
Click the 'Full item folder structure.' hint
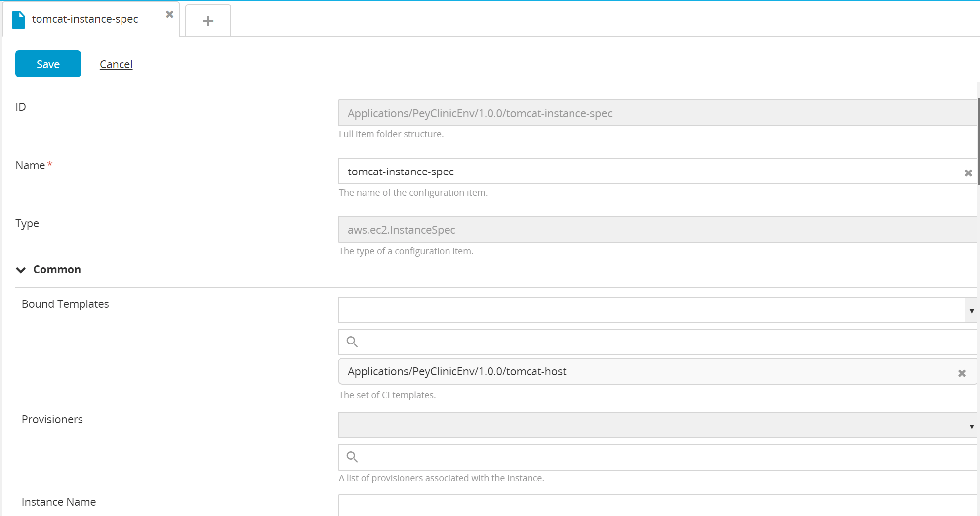coord(391,134)
